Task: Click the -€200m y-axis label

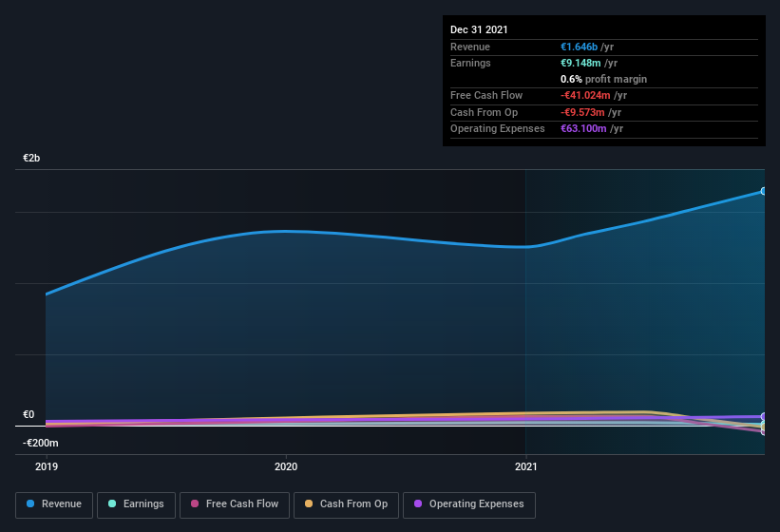Action: [40, 443]
